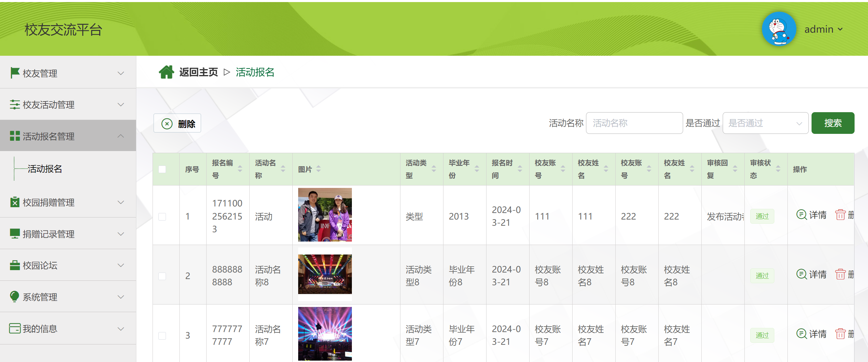868x362 pixels.
Task: Click the 删除 button above the table
Action: (x=177, y=124)
